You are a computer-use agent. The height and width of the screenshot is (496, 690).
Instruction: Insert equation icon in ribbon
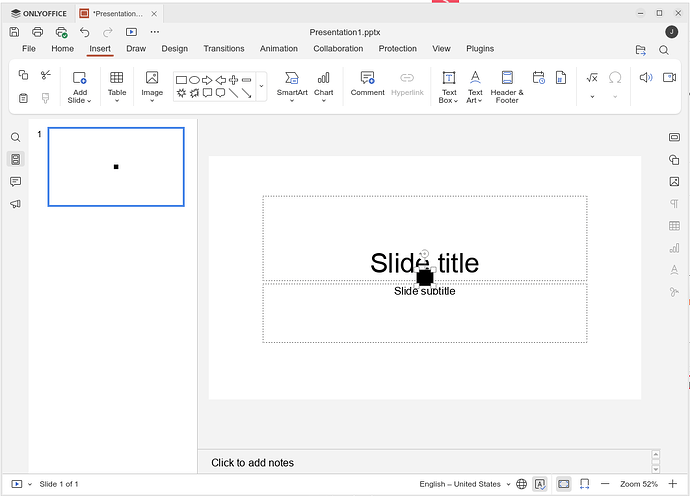tap(591, 77)
